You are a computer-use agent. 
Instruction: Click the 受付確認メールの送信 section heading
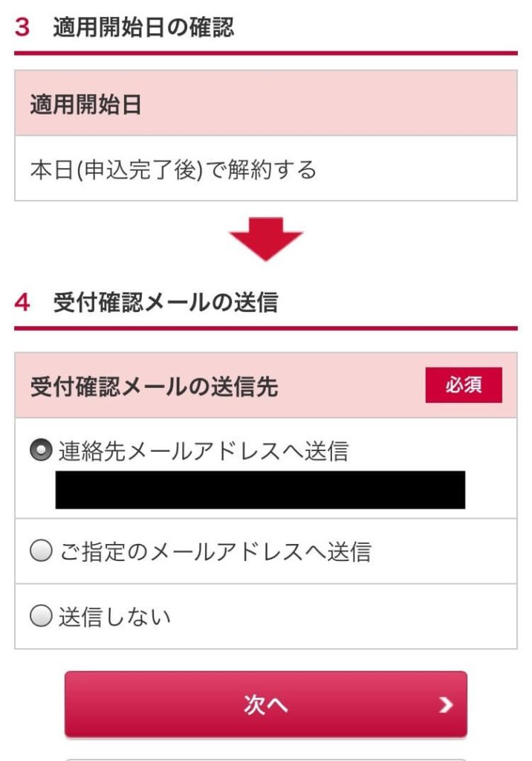[165, 303]
